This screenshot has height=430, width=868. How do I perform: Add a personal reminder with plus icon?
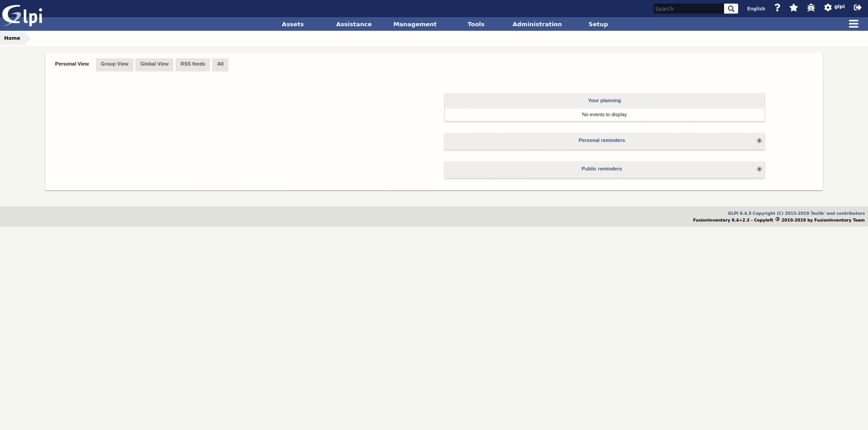[x=759, y=141]
